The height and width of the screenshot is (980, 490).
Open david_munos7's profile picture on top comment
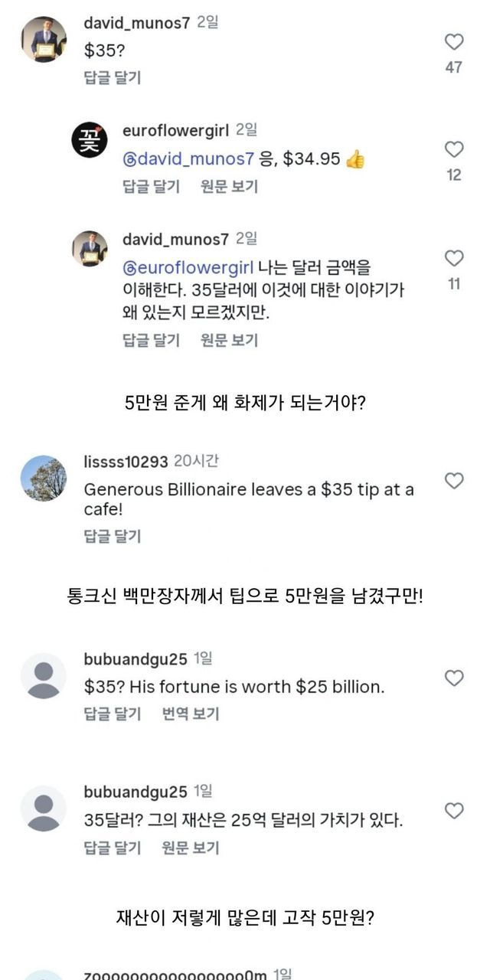(44, 40)
